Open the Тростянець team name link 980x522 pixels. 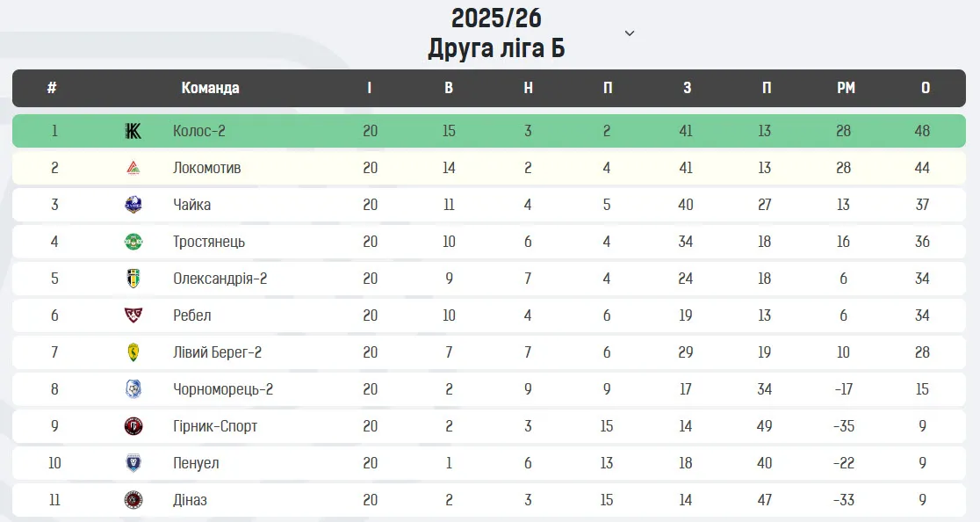(209, 242)
